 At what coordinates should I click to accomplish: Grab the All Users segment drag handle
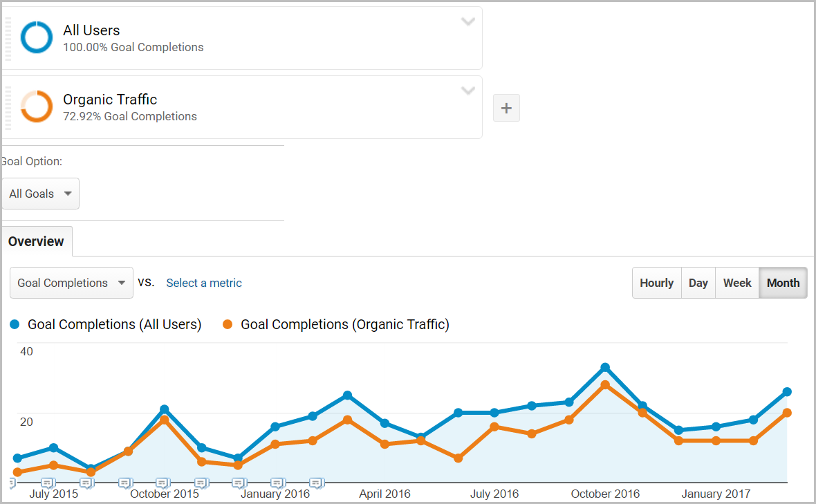pos(8,37)
